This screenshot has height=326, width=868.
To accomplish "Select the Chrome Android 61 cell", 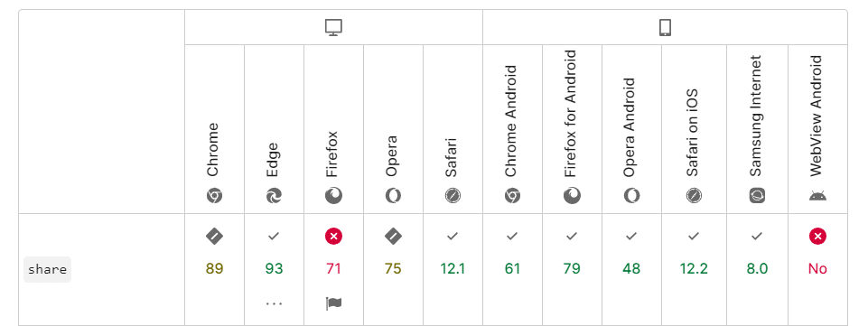I will (x=513, y=269).
